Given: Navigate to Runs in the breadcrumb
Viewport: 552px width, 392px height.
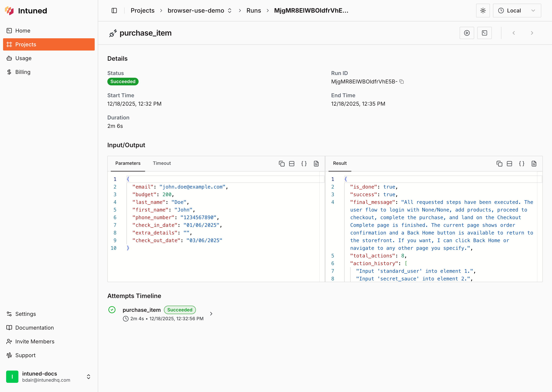Looking at the screenshot, I should click(x=254, y=11).
